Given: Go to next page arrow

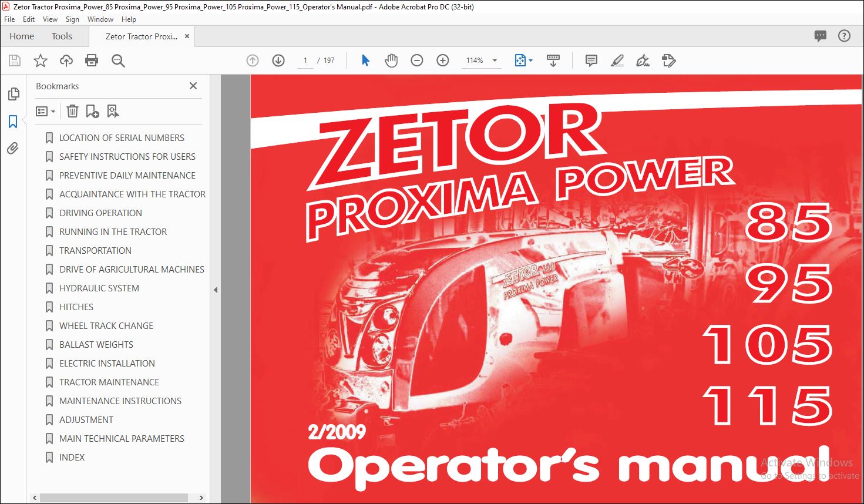Looking at the screenshot, I should tap(278, 61).
